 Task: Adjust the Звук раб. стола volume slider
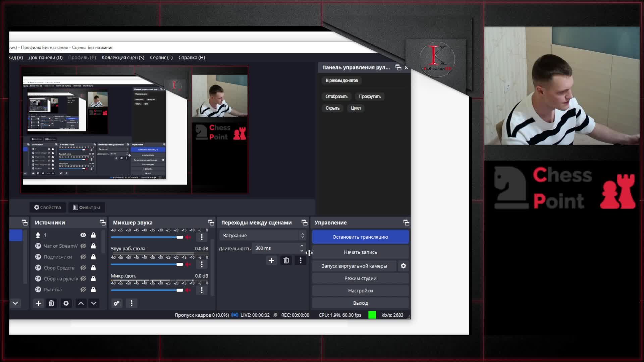(x=180, y=264)
